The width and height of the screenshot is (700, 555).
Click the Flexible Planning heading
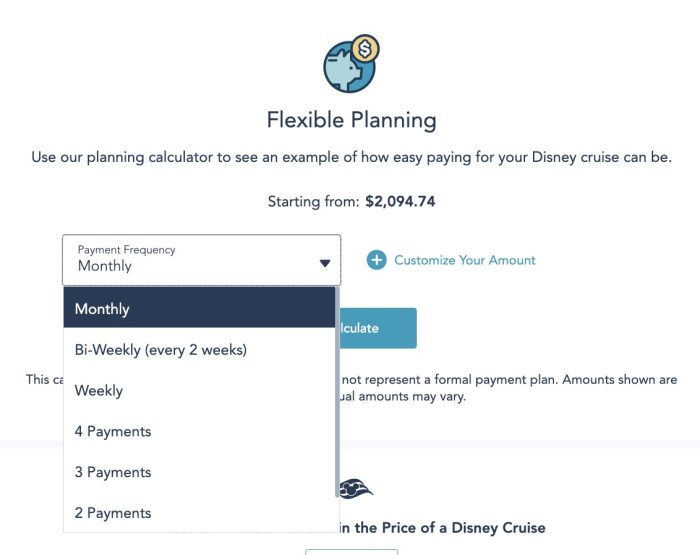coord(351,121)
